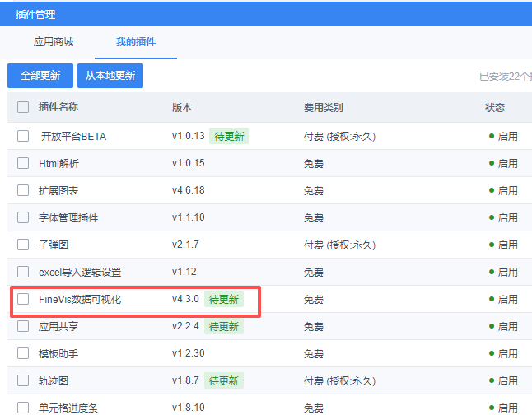Click 待更新 tag beside FineVis v4.3.0
The height and width of the screenshot is (415, 532).
pyautogui.click(x=224, y=299)
